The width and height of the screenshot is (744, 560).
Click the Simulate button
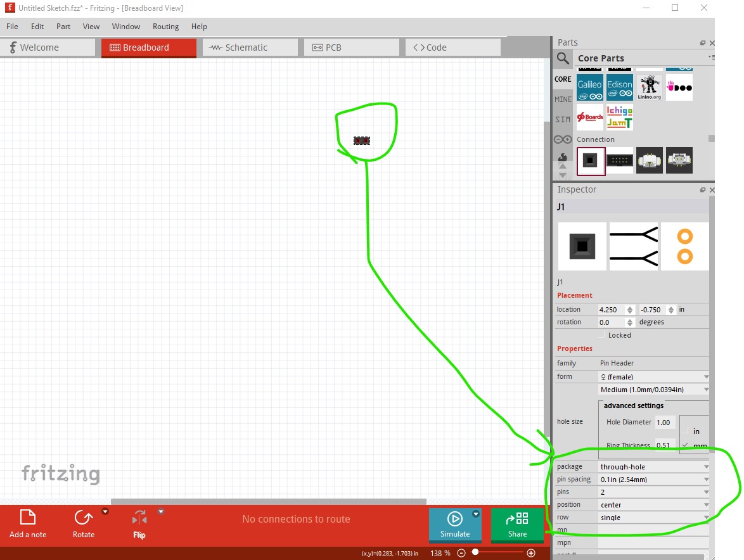tap(455, 525)
